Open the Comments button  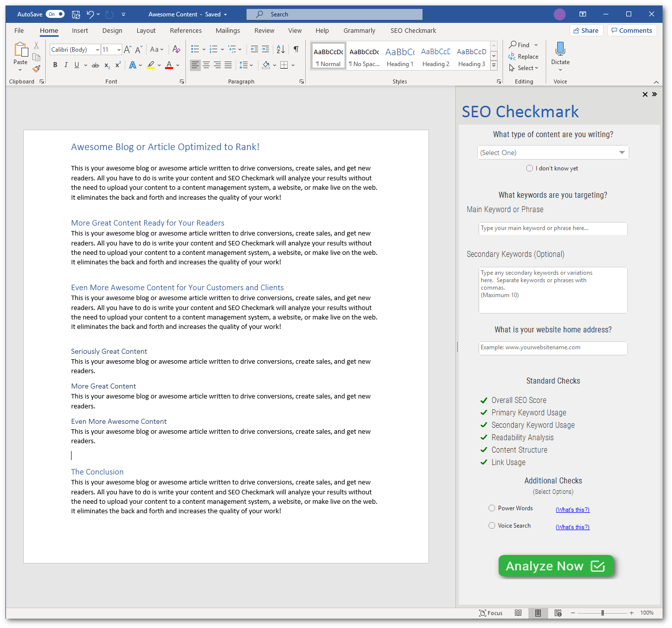632,30
